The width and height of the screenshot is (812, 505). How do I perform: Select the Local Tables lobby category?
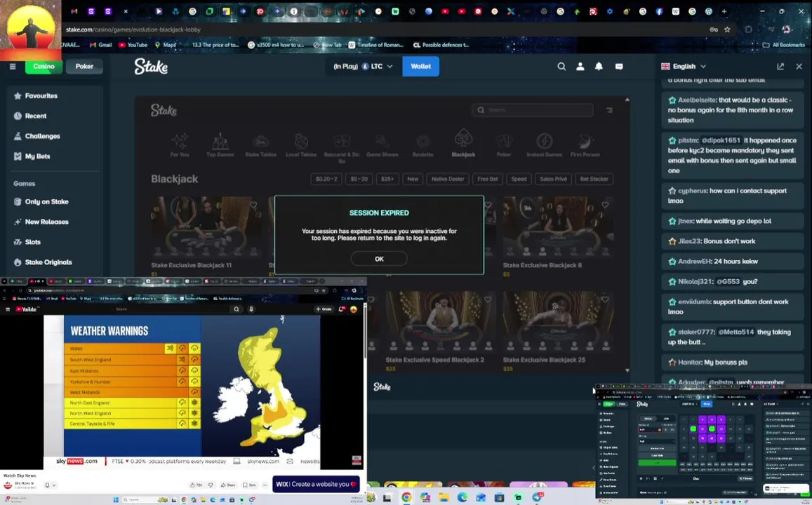[x=301, y=144]
